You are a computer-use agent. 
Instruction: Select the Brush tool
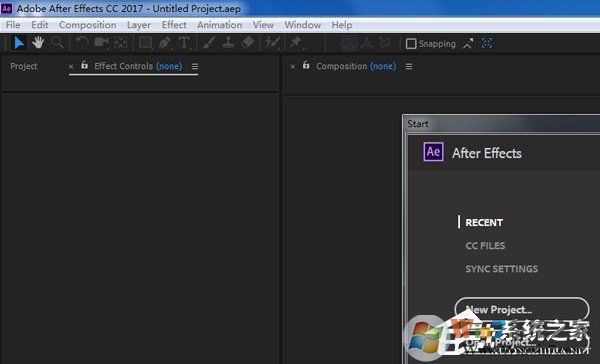click(209, 42)
